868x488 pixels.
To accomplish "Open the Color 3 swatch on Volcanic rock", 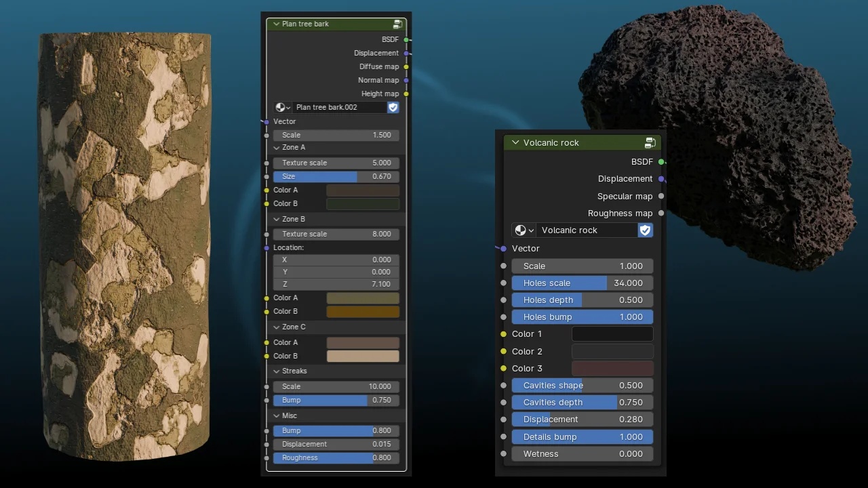I will click(612, 368).
